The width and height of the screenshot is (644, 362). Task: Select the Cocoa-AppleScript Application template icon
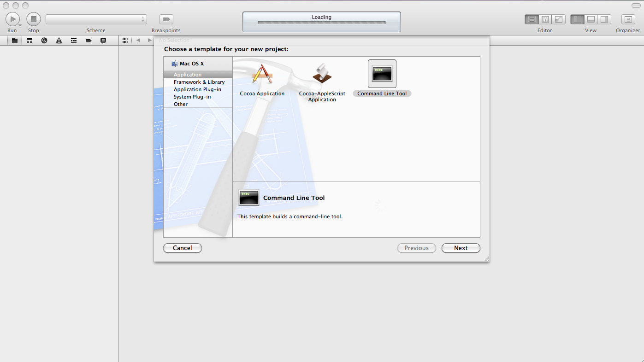[x=322, y=74]
